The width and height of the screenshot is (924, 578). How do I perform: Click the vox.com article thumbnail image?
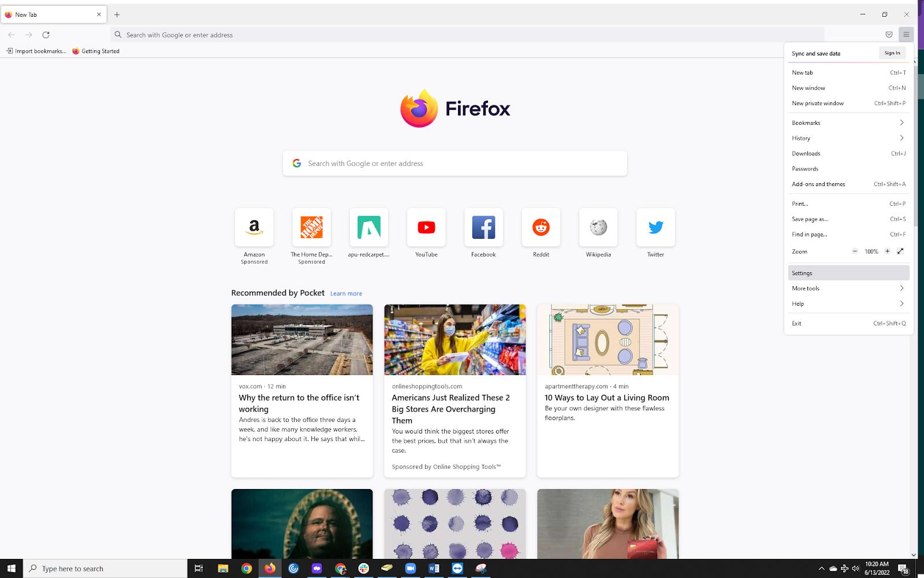(302, 340)
